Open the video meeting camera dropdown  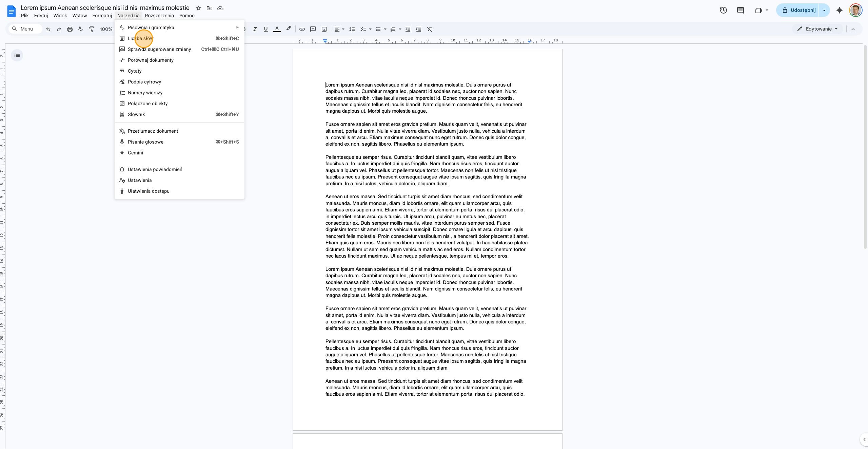click(762, 10)
